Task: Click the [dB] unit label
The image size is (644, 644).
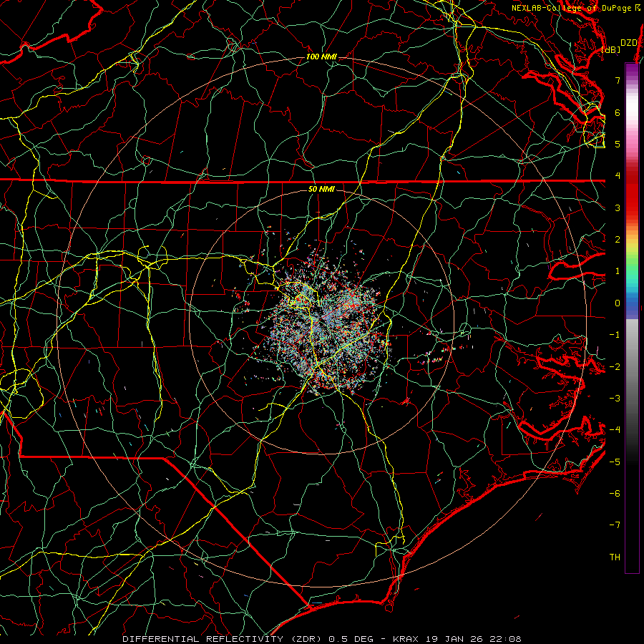Action: tap(611, 49)
